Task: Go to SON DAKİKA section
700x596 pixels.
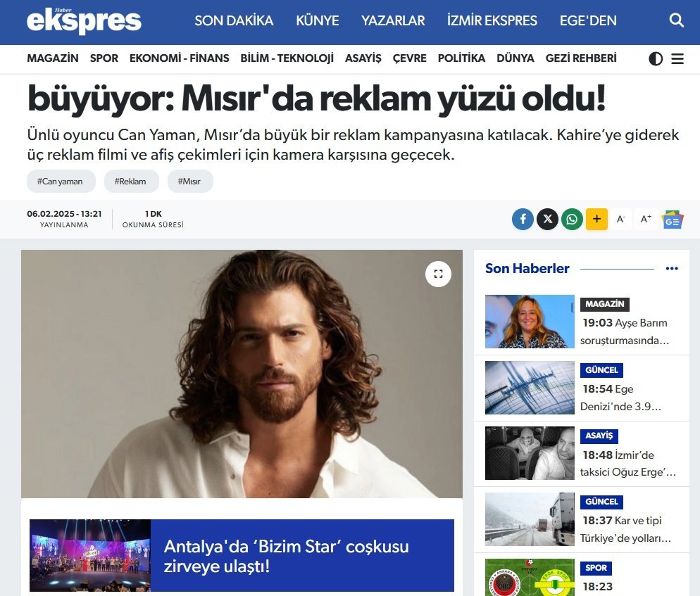Action: click(x=234, y=20)
